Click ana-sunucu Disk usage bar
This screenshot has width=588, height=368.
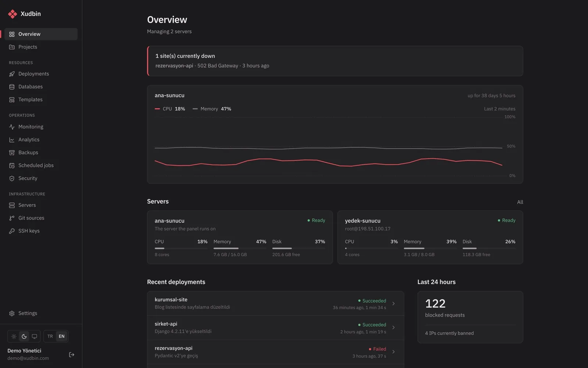click(299, 248)
